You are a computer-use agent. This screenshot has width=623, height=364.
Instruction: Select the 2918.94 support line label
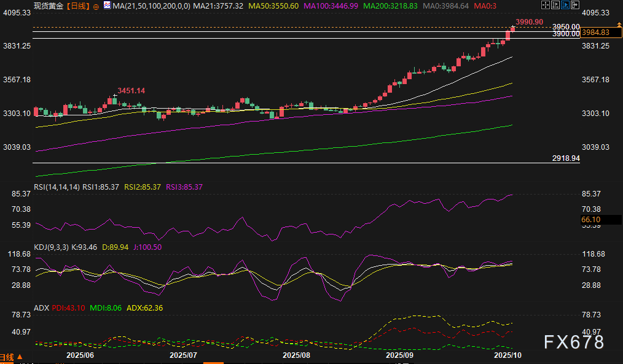(x=565, y=158)
